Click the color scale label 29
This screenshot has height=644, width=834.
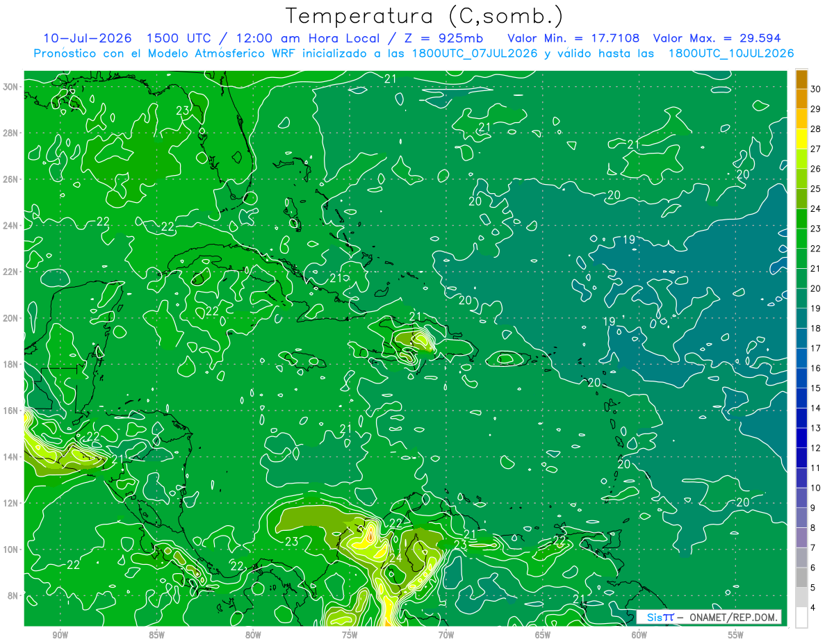point(815,109)
